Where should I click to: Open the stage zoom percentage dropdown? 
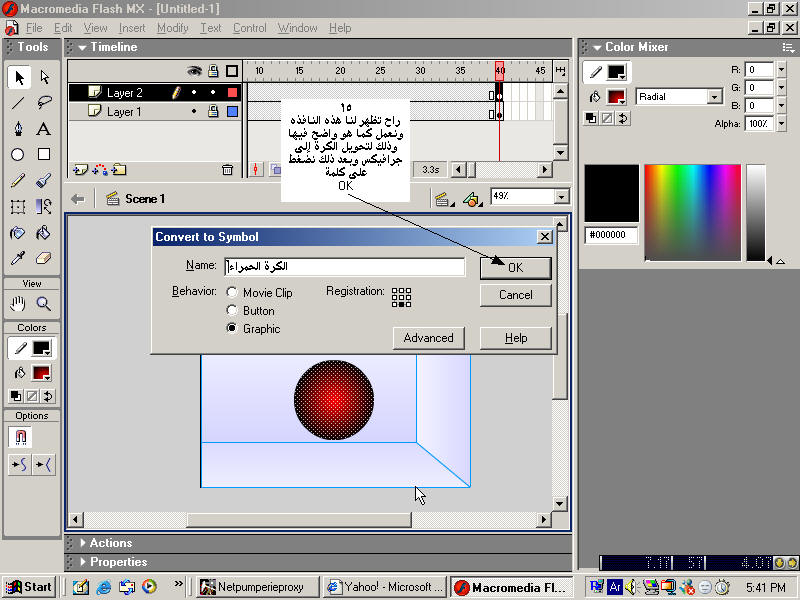562,196
